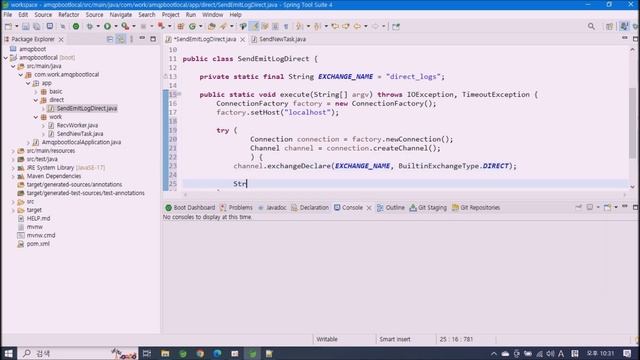
Task: Toggle the highlighted editor toolbar button
Action: pos(254,27)
